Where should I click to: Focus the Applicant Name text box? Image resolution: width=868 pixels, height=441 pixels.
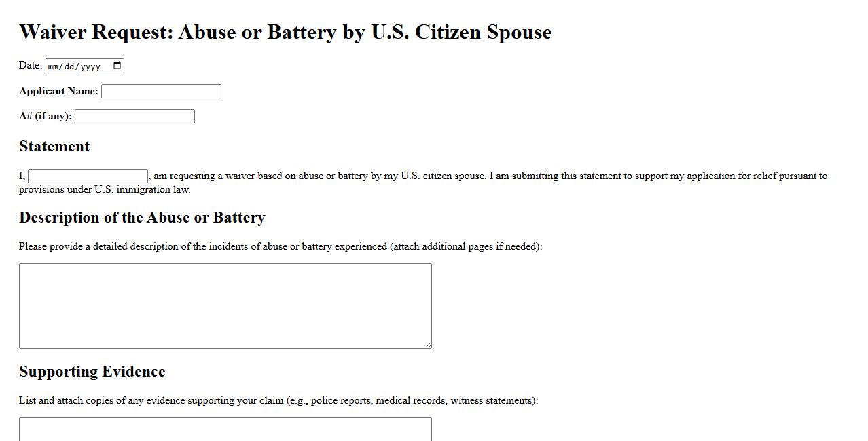pyautogui.click(x=161, y=92)
